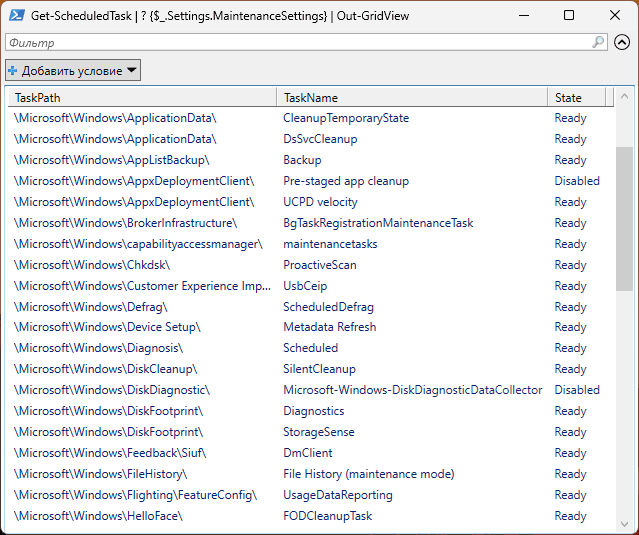Click the \Microsoft\Windows\Defrag\ path cell
Image resolution: width=639 pixels, height=535 pixels.
[90, 307]
